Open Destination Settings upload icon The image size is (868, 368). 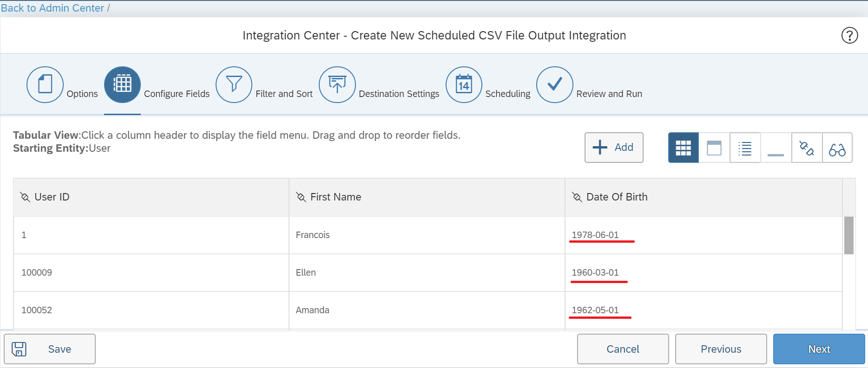coord(337,84)
